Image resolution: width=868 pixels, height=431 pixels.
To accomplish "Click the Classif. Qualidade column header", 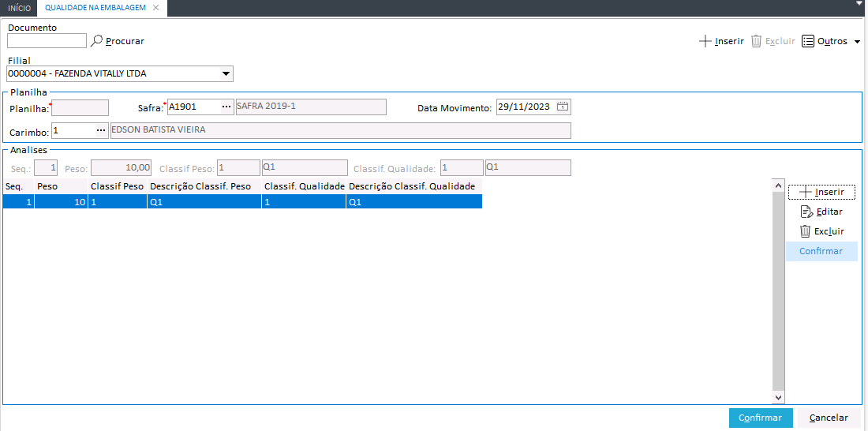I will point(304,186).
